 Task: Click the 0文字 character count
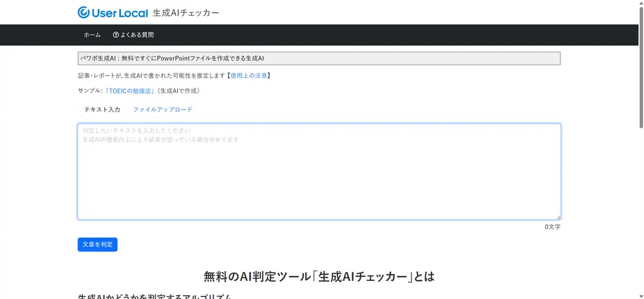point(553,227)
